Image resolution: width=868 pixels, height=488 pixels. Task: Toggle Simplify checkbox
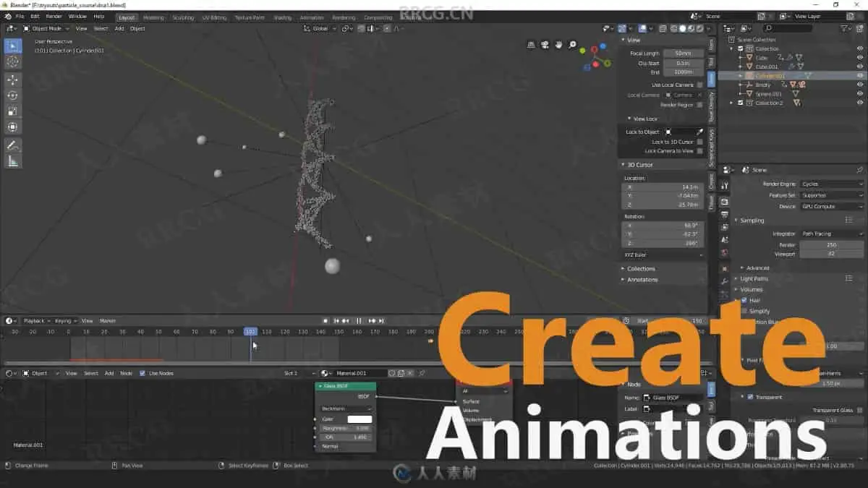744,311
